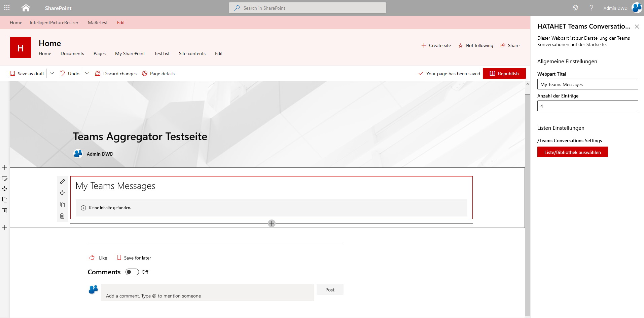
Task: Click the Keine Inhalte gefunden message
Action: pos(110,208)
